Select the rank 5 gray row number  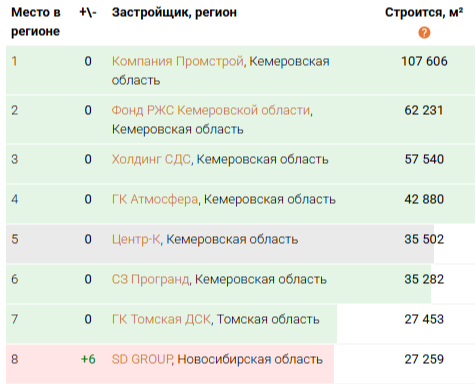click(15, 239)
